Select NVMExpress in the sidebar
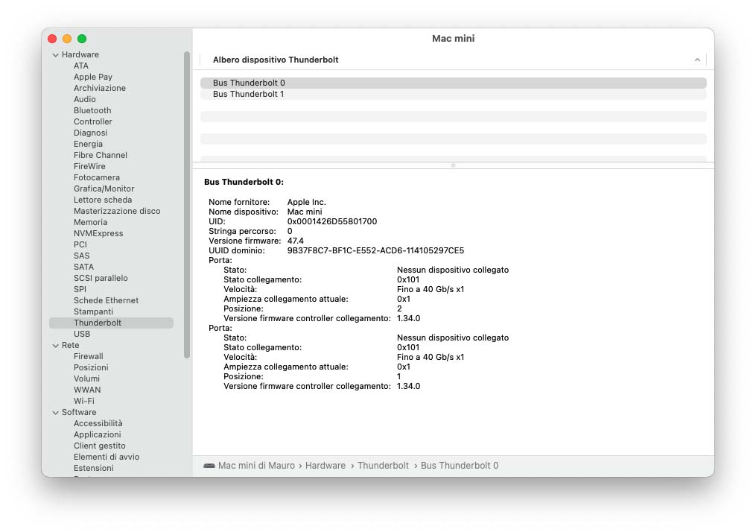The width and height of the screenshot is (756, 532). tap(98, 233)
